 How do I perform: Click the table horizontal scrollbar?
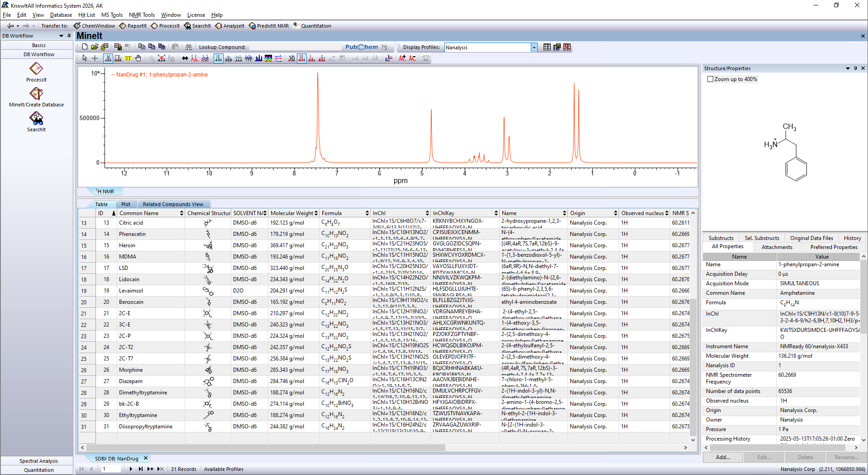265,447
